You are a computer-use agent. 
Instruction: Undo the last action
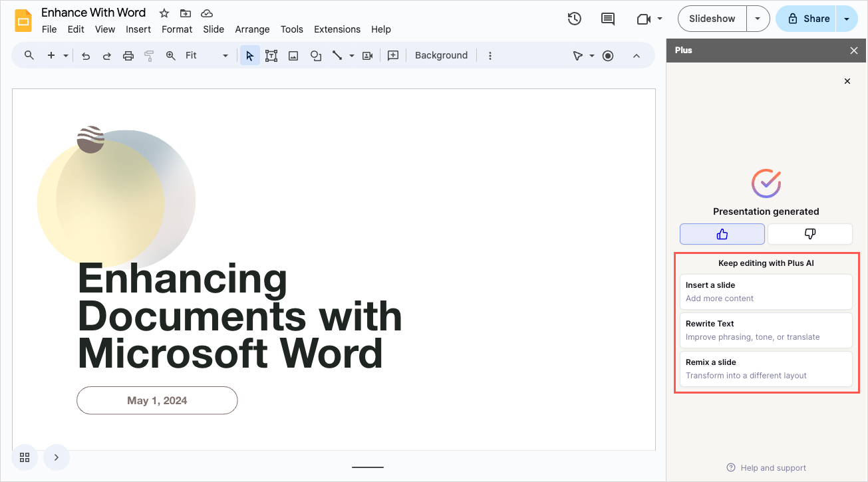86,56
